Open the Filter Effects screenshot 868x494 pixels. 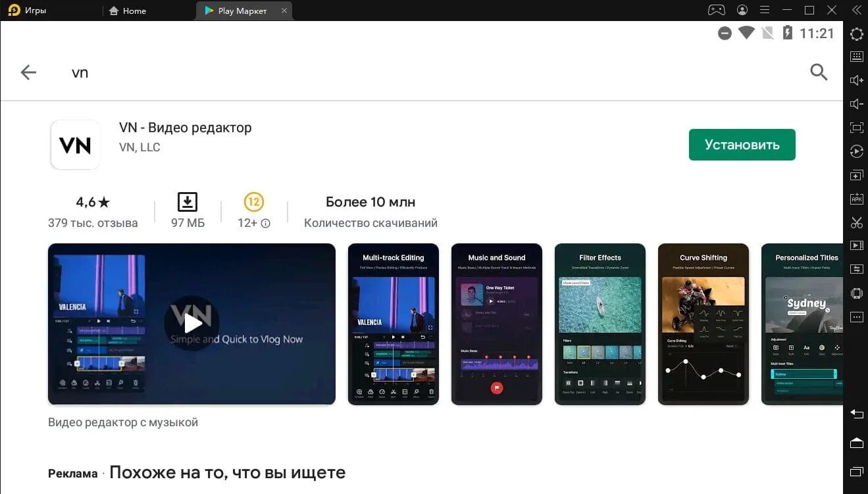point(600,324)
